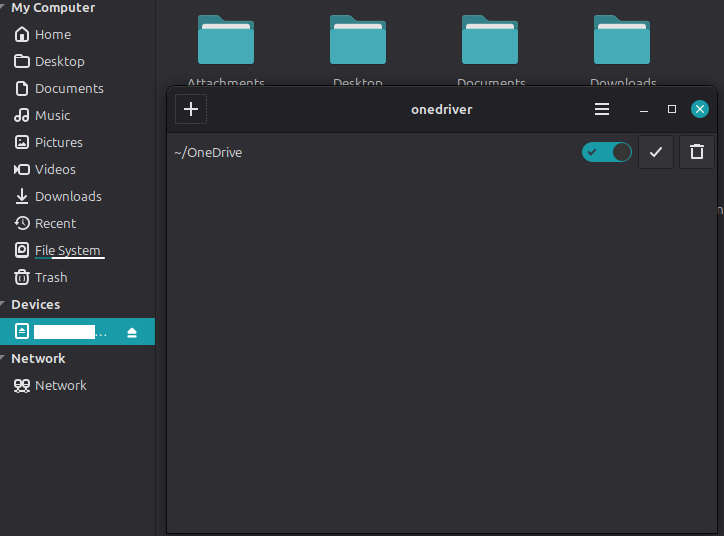The image size is (724, 536).
Task: Open the onedriver hamburger menu
Action: coord(601,109)
